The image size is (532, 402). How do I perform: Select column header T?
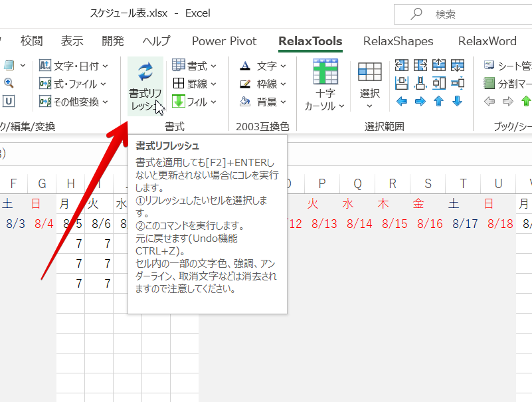(x=463, y=183)
